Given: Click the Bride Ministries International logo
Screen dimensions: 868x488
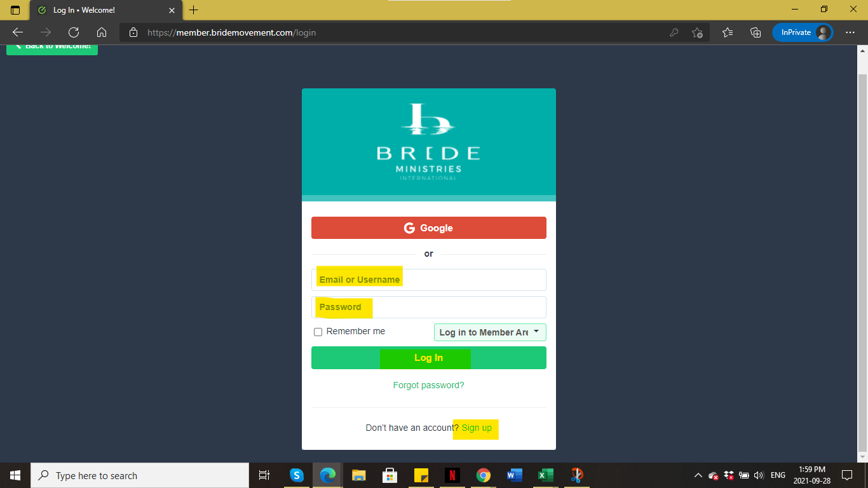Looking at the screenshot, I should pyautogui.click(x=429, y=142).
